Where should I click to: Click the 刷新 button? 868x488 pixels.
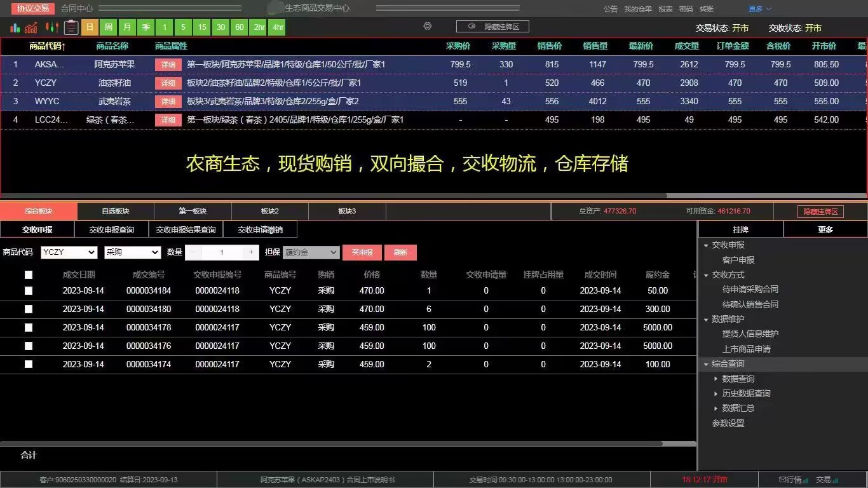click(x=400, y=252)
